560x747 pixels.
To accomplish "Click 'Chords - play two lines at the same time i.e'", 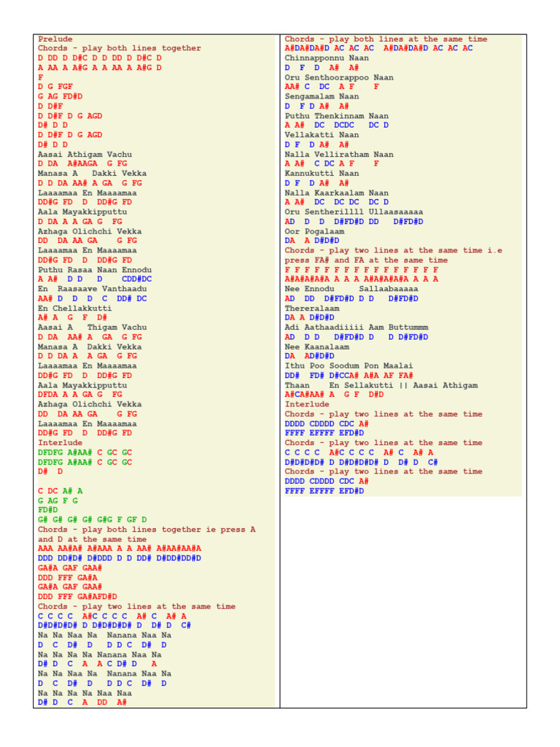I will [x=393, y=250].
